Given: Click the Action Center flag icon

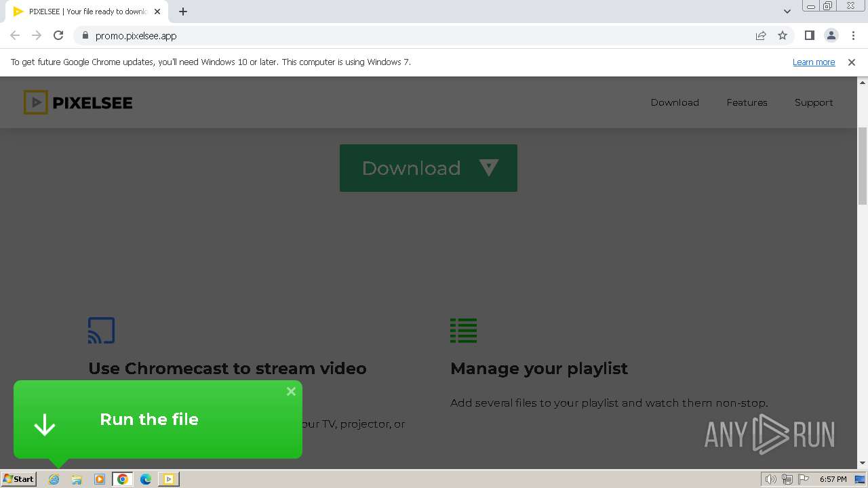Looking at the screenshot, I should point(804,479).
